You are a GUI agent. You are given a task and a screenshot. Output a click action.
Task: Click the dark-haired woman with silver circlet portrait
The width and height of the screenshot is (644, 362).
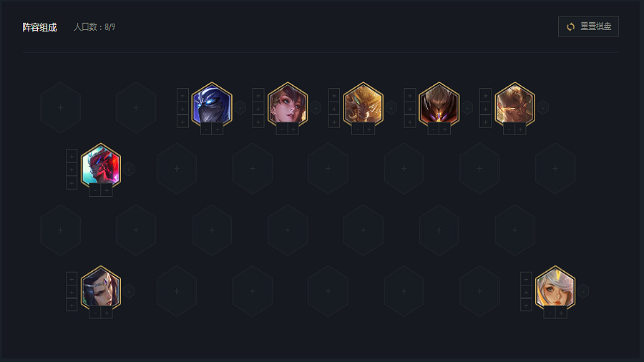pos(101,288)
